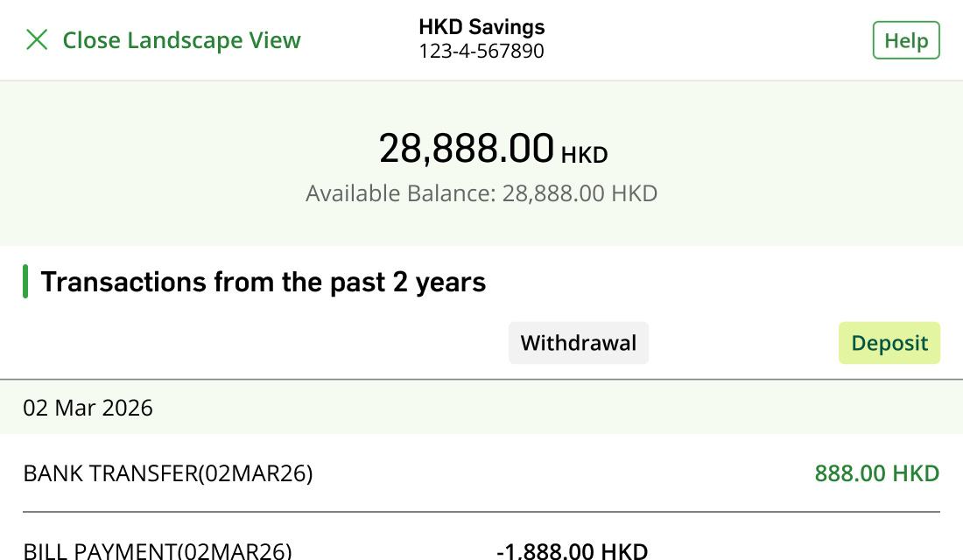Click the green 888.00 HKD deposit amount
Image resolution: width=963 pixels, height=560 pixels.
[x=876, y=474]
